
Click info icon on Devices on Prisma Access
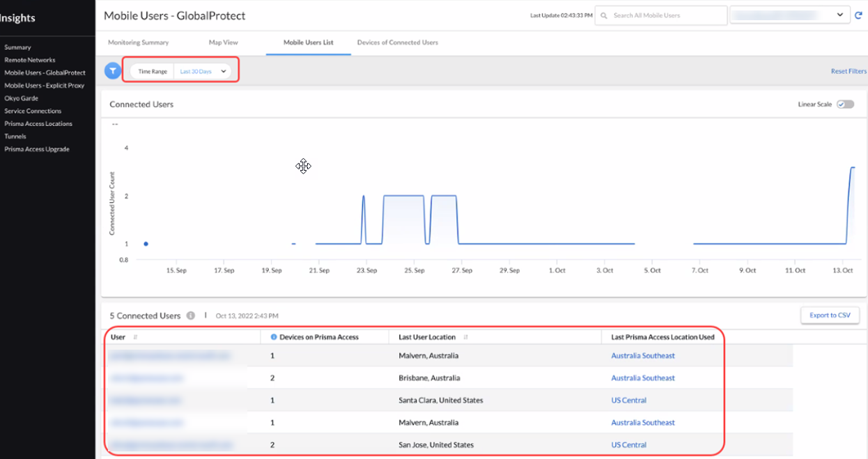(274, 337)
